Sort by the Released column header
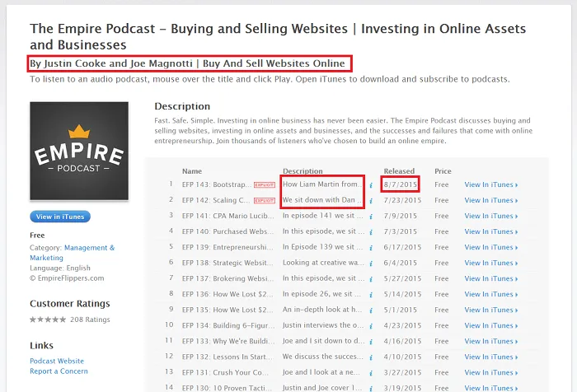The image size is (577, 392). (x=399, y=171)
